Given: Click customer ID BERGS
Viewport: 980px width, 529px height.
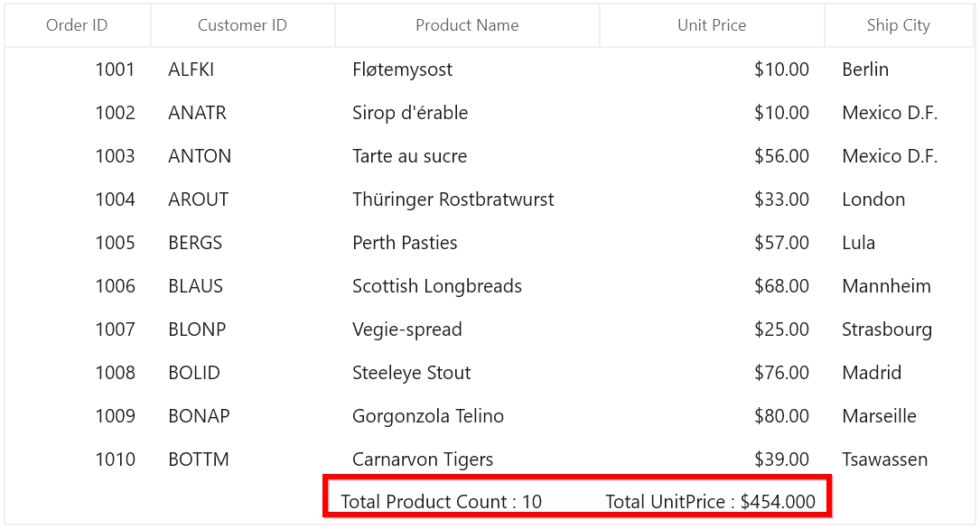Looking at the screenshot, I should (195, 242).
